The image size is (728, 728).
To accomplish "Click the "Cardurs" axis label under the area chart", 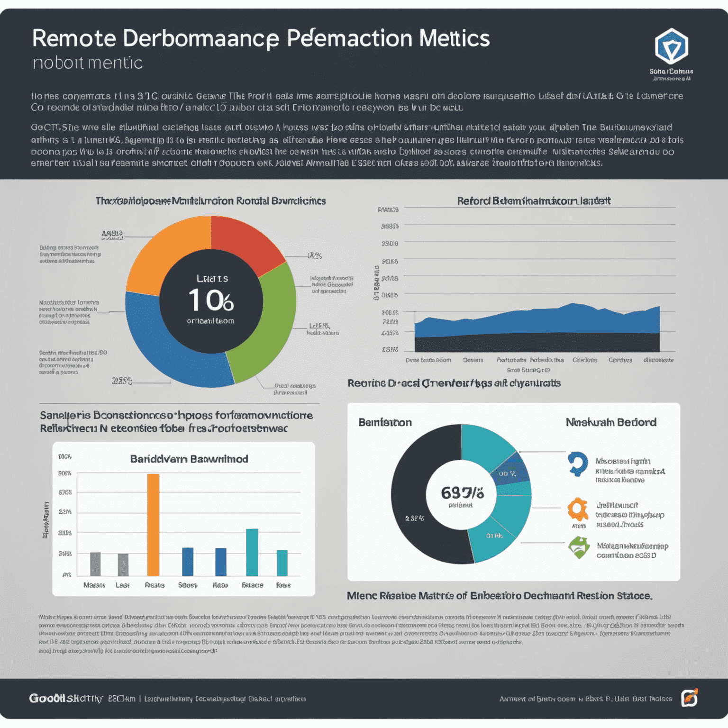I will pos(620,360).
